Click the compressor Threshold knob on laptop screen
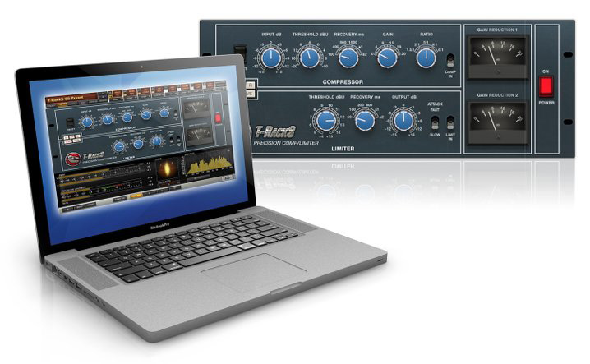 (108, 120)
